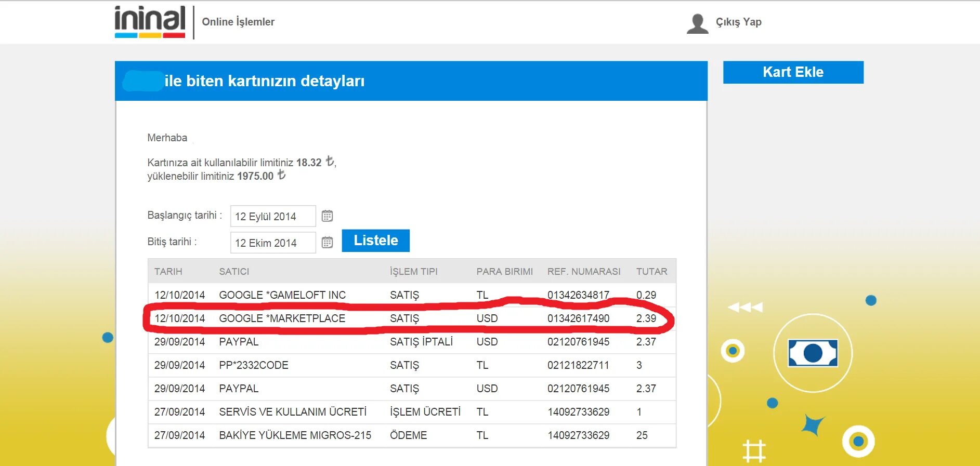Click the Başlangıç tarihi date field

tap(273, 216)
